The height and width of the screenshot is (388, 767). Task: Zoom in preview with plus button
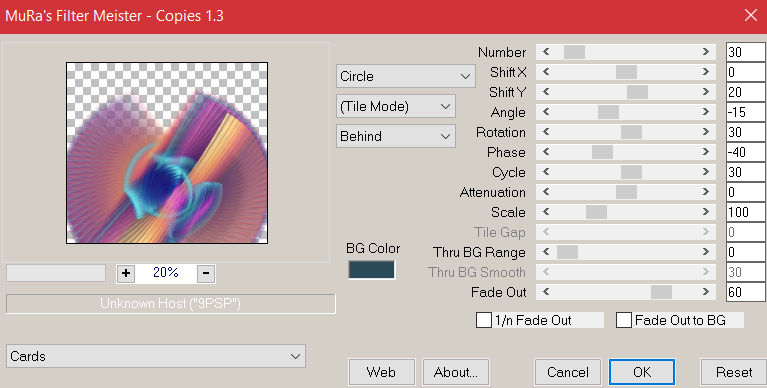point(126,273)
